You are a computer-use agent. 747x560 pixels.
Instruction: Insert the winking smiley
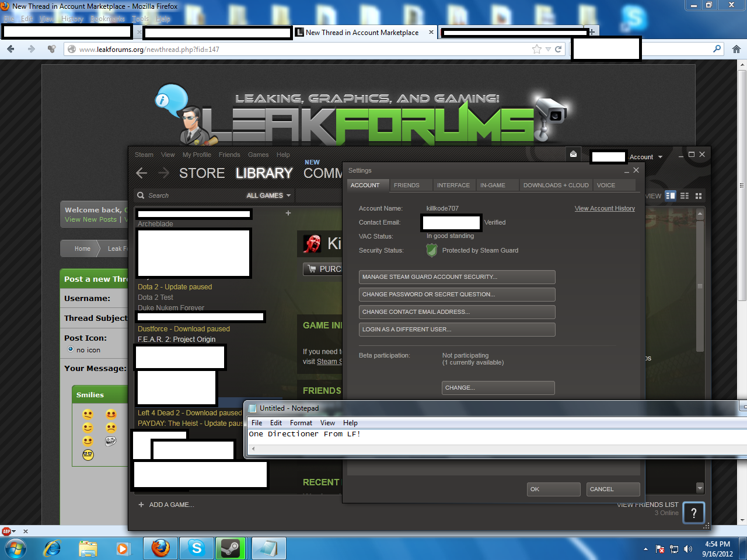[x=88, y=428]
